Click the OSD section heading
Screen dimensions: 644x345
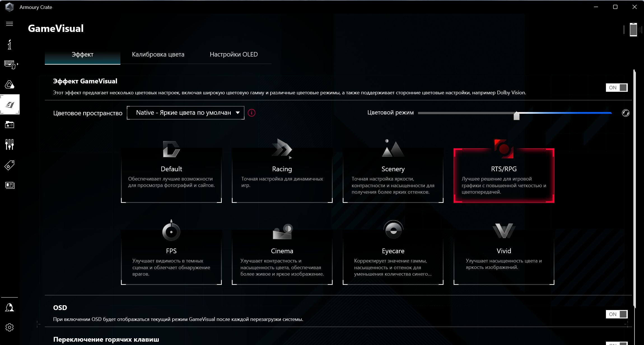[60, 308]
